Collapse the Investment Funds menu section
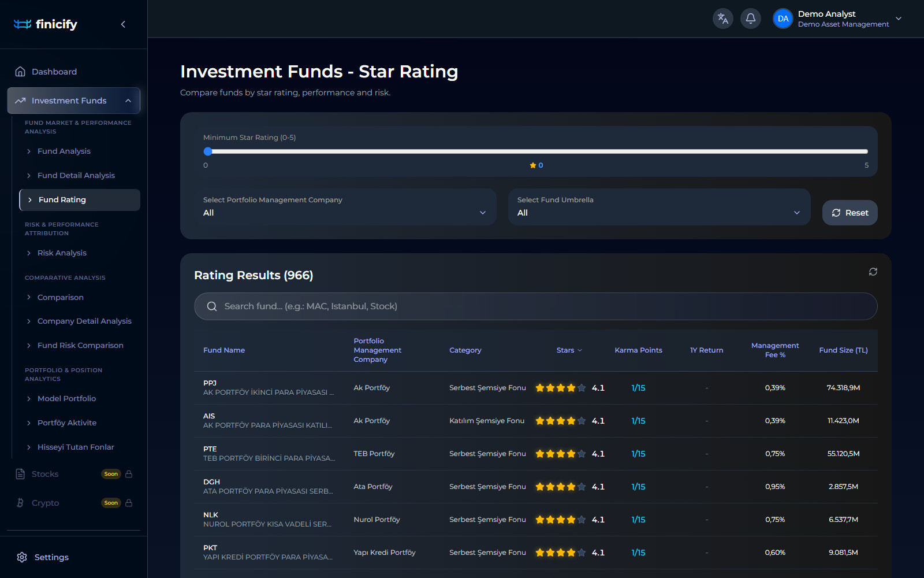 (128, 101)
